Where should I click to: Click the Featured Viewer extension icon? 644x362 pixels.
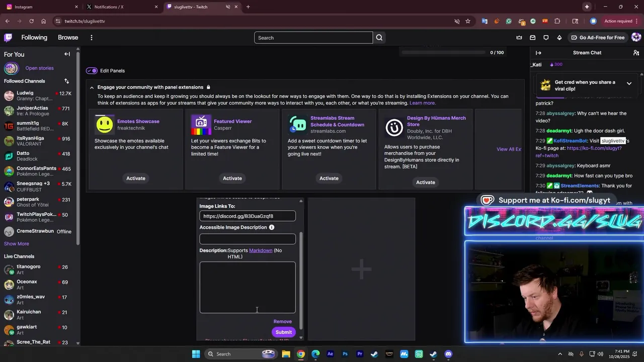coord(201,125)
